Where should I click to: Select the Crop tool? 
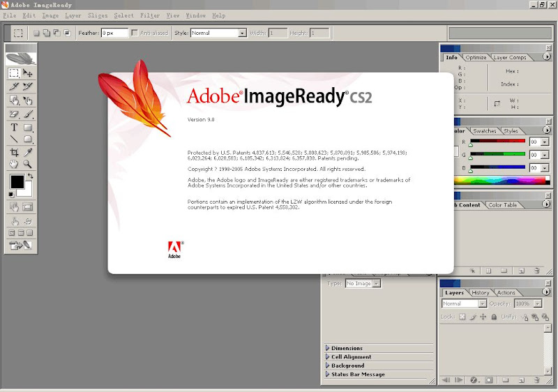click(14, 152)
